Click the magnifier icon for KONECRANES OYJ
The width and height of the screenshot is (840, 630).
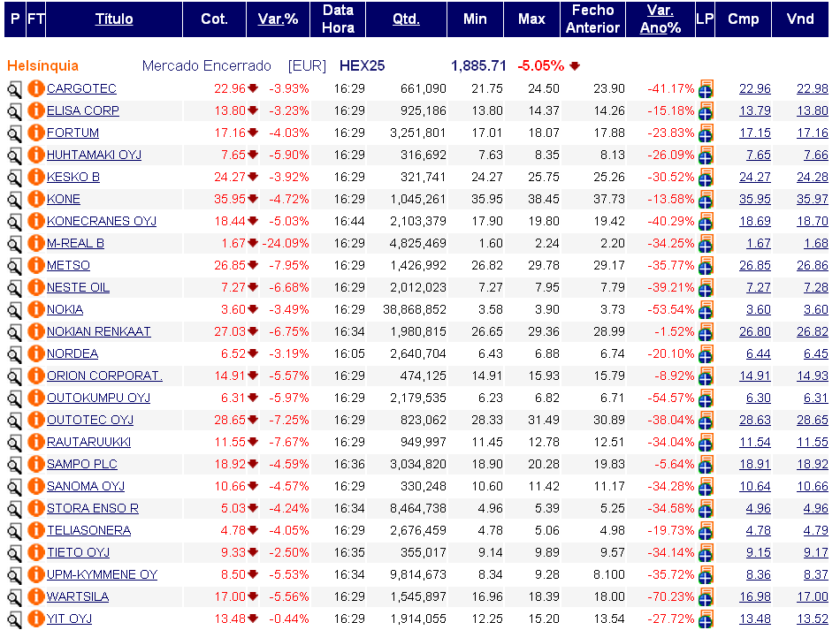(x=14, y=222)
